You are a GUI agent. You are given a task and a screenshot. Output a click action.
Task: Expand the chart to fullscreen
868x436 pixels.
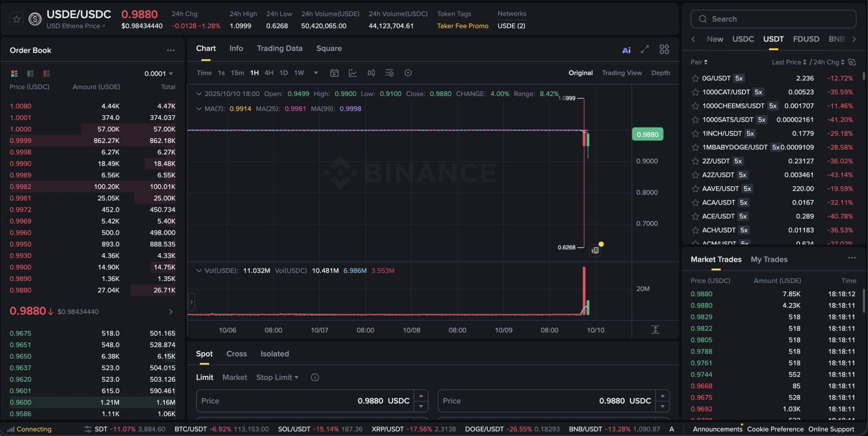point(644,49)
